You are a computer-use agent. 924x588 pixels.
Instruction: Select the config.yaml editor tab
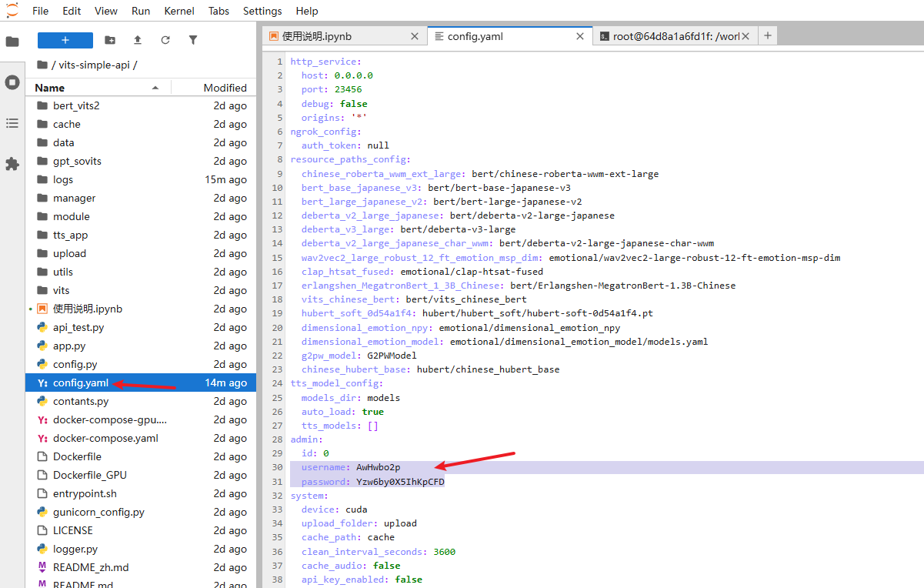[x=509, y=35]
